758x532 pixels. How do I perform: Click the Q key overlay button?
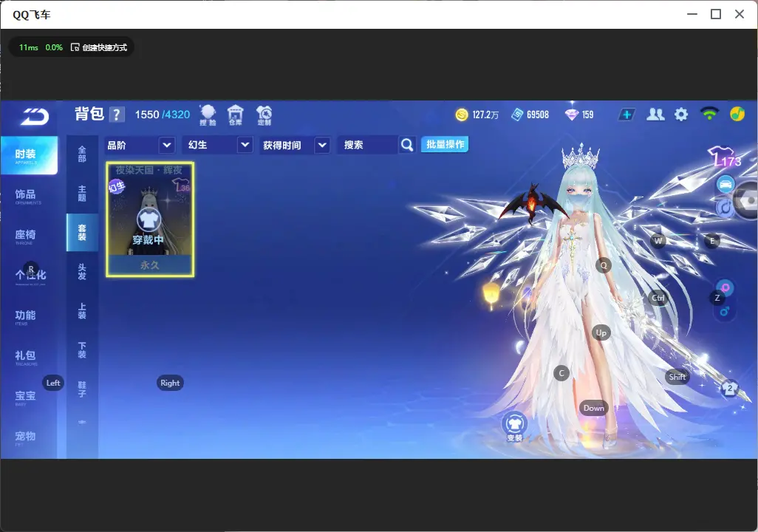pos(604,265)
